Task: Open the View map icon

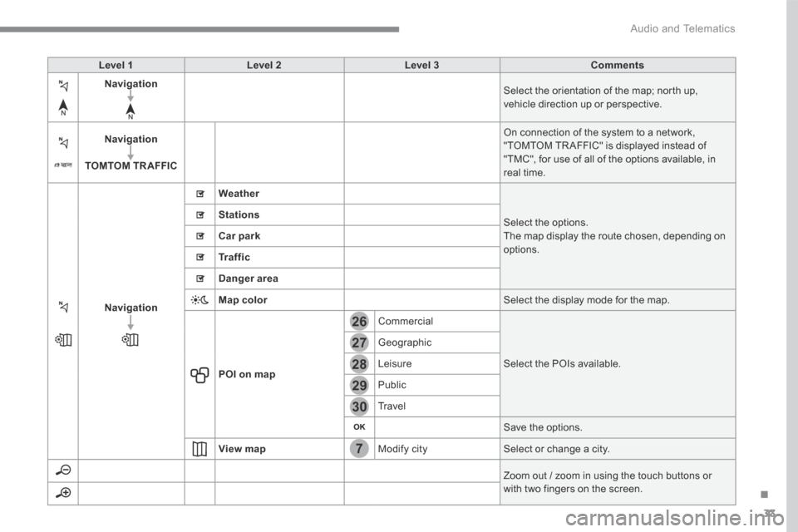Action: [x=199, y=450]
